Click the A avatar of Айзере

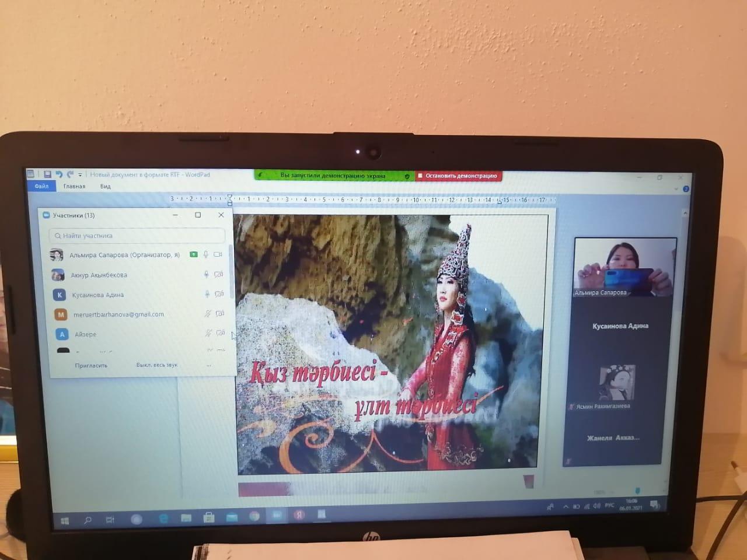(x=62, y=334)
